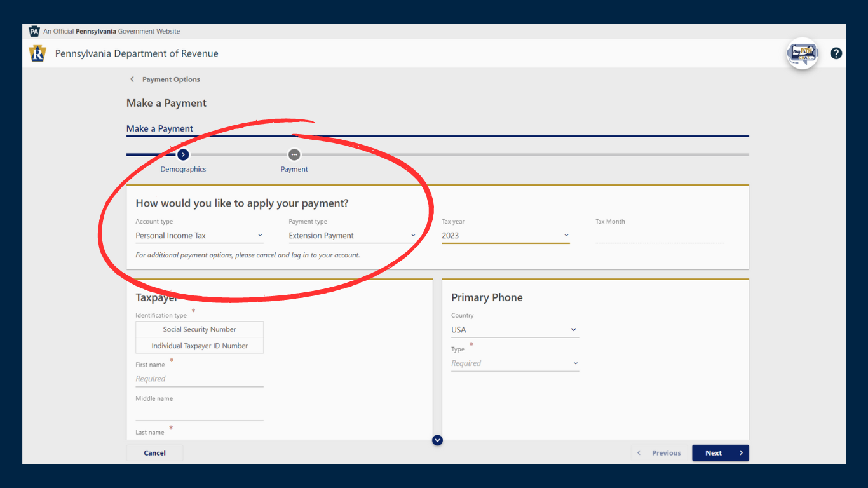Click the PA official website badge icon
Viewport: 868px width, 488px height.
34,32
